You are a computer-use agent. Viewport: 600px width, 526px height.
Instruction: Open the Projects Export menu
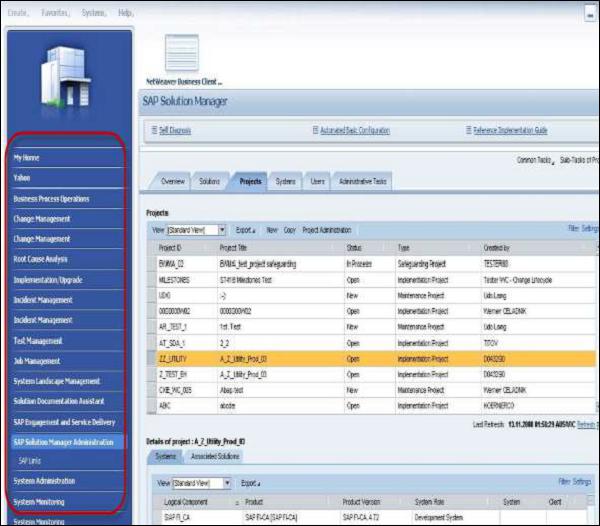[245, 230]
